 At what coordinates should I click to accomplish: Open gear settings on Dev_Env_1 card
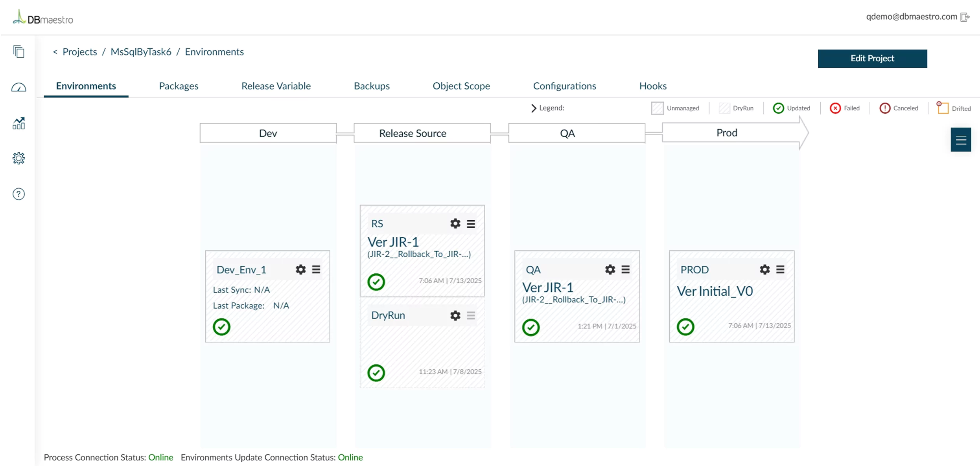300,269
